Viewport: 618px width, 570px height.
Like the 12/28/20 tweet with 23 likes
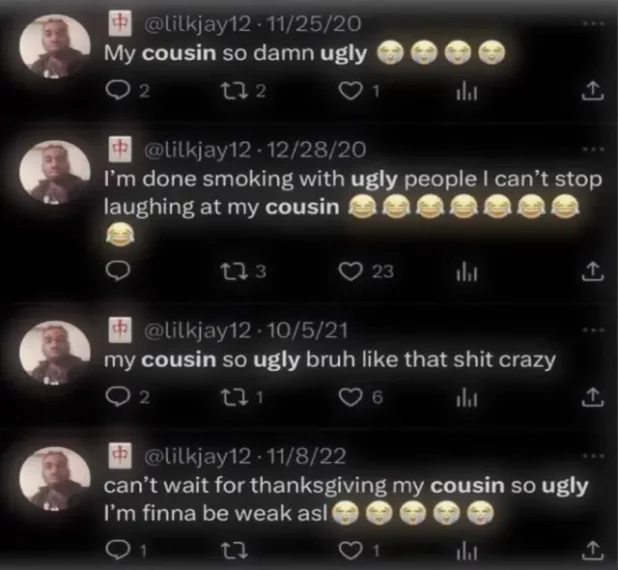(x=351, y=272)
